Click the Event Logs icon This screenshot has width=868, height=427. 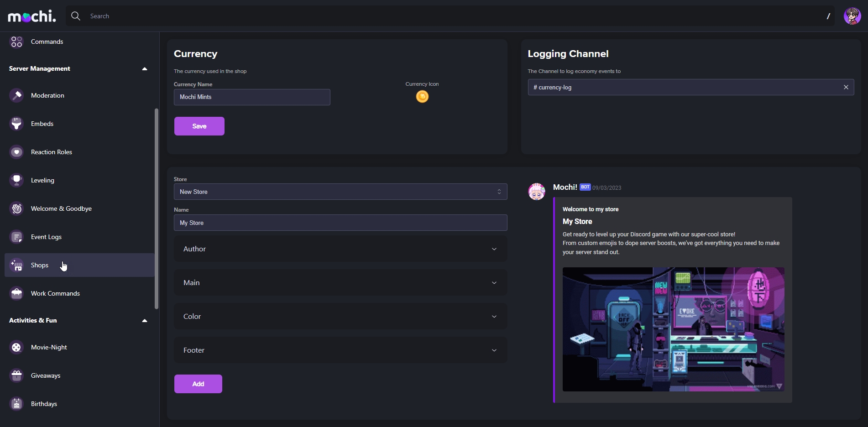pyautogui.click(x=16, y=237)
